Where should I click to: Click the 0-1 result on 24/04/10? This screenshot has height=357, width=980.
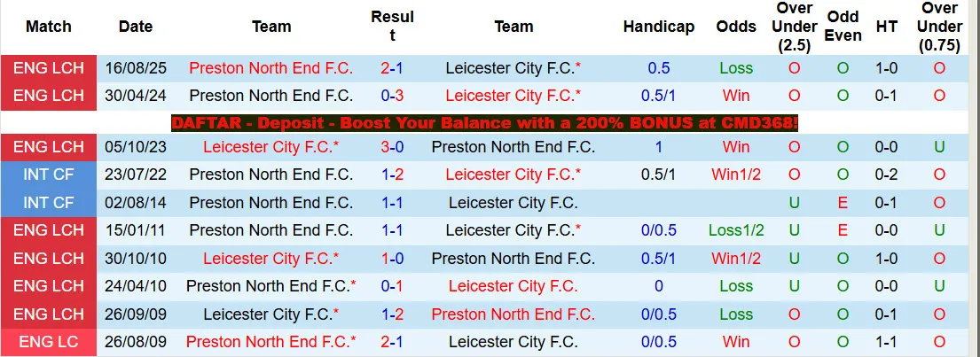coord(393,286)
